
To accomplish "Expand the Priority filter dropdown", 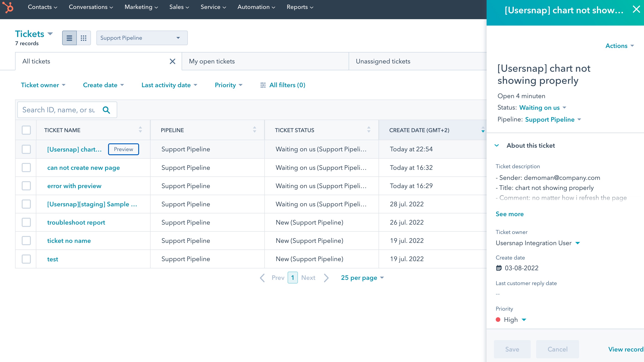I will (228, 85).
